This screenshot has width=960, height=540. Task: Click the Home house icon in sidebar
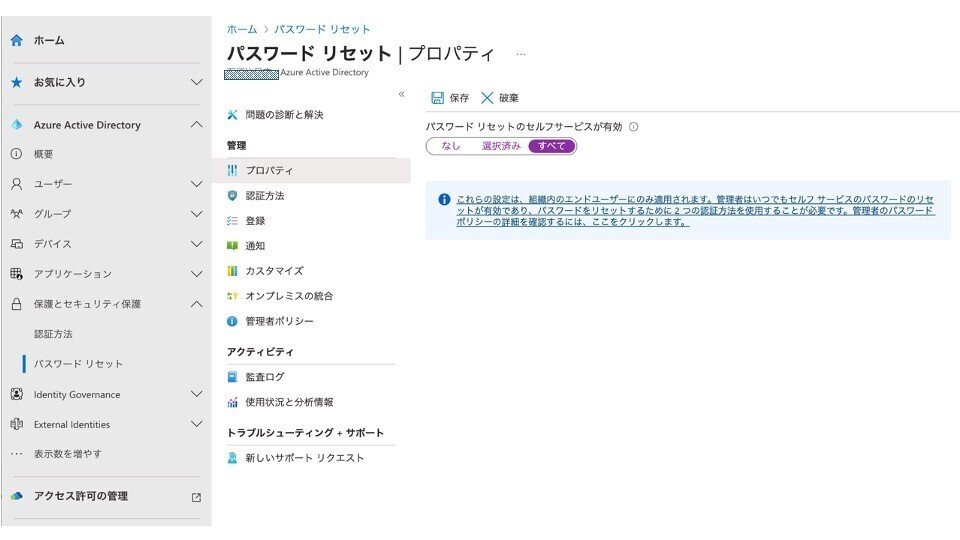pyautogui.click(x=17, y=40)
